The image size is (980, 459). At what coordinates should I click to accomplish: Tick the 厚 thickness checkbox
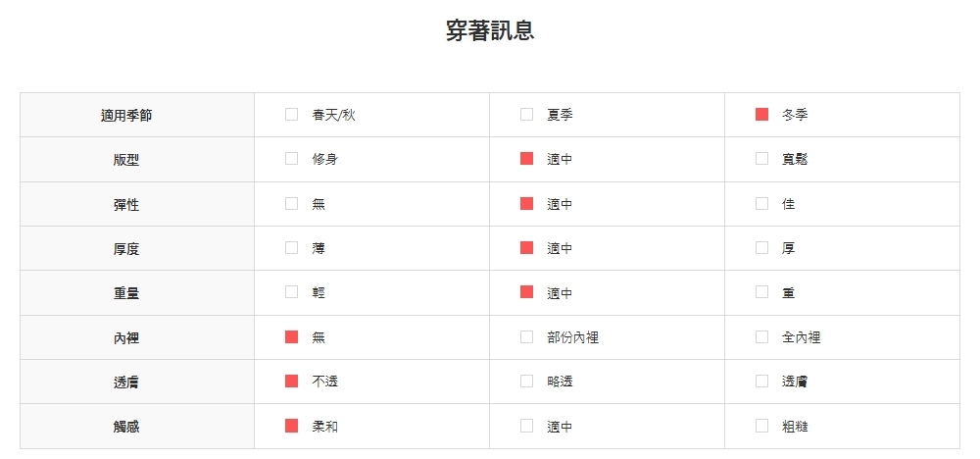[x=761, y=248]
